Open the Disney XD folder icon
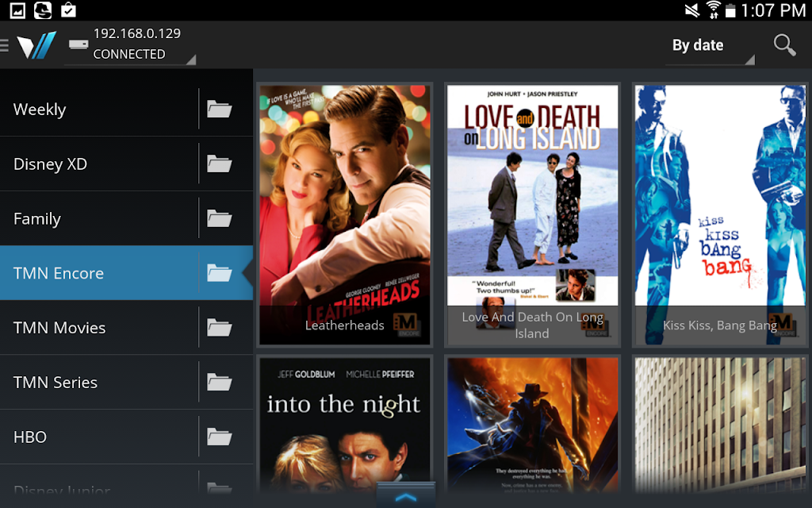 tap(219, 164)
